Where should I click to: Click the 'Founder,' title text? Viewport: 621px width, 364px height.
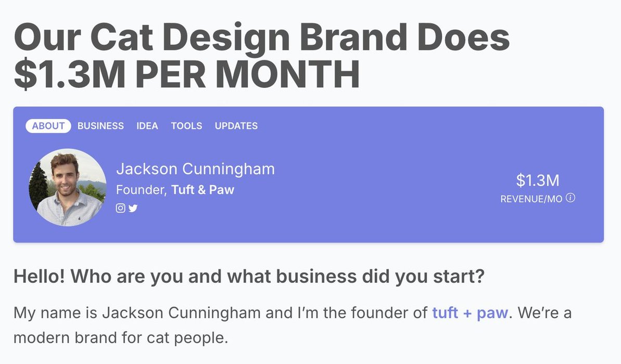[x=142, y=190]
